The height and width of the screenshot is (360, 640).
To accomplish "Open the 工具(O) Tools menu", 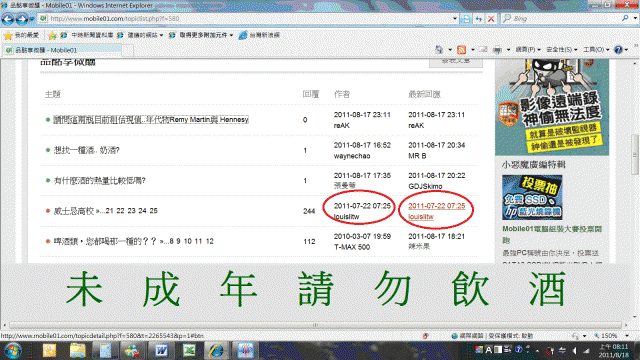I will (x=596, y=50).
